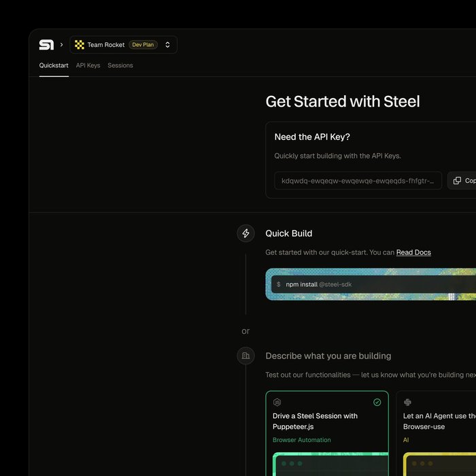This screenshot has height=476, width=476.
Task: Click the yellow AI tag label
Action: click(406, 440)
